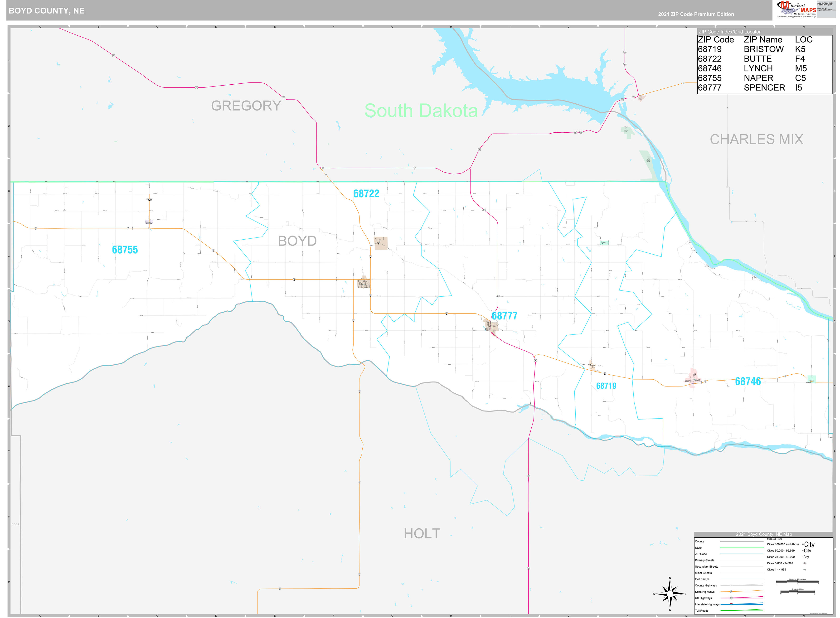Click the County Highways marker in legend
Screen dimensions: 840x618
click(x=732, y=585)
